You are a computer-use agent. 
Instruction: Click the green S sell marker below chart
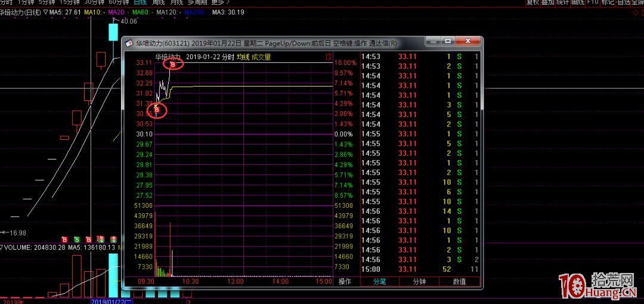coord(78,239)
